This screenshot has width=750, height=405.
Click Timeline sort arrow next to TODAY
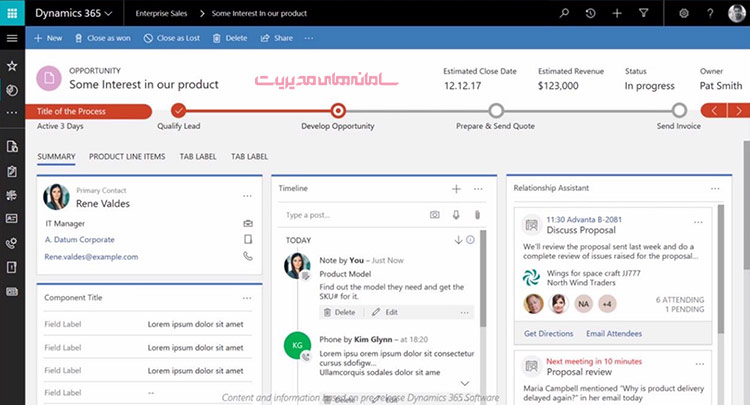(x=458, y=240)
